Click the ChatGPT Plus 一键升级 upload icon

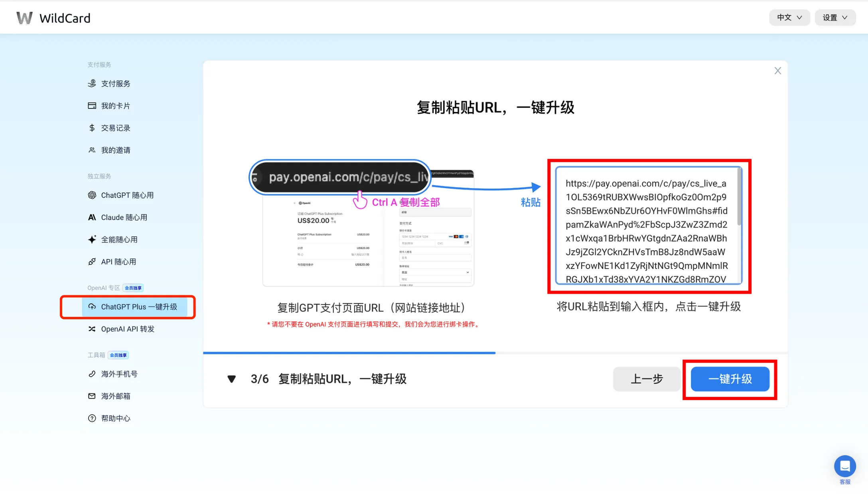coord(92,306)
